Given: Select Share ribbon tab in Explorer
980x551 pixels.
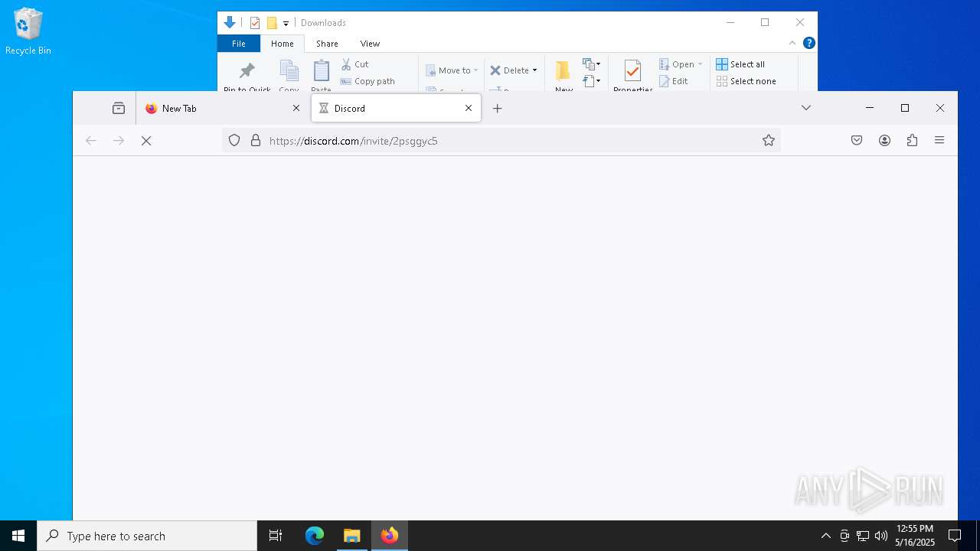Looking at the screenshot, I should click(x=327, y=44).
